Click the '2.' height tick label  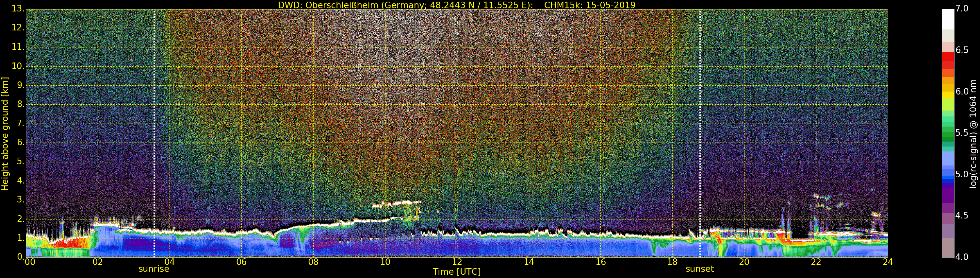(x=21, y=218)
